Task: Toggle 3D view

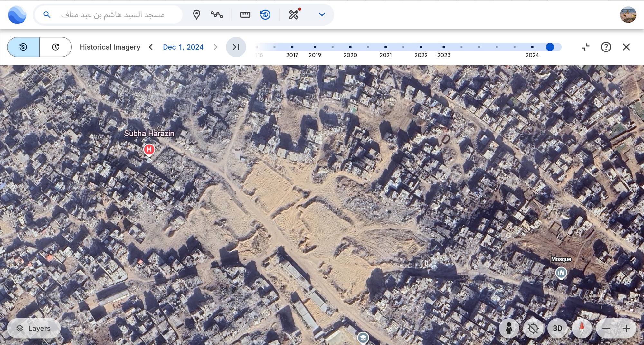Action: point(557,328)
